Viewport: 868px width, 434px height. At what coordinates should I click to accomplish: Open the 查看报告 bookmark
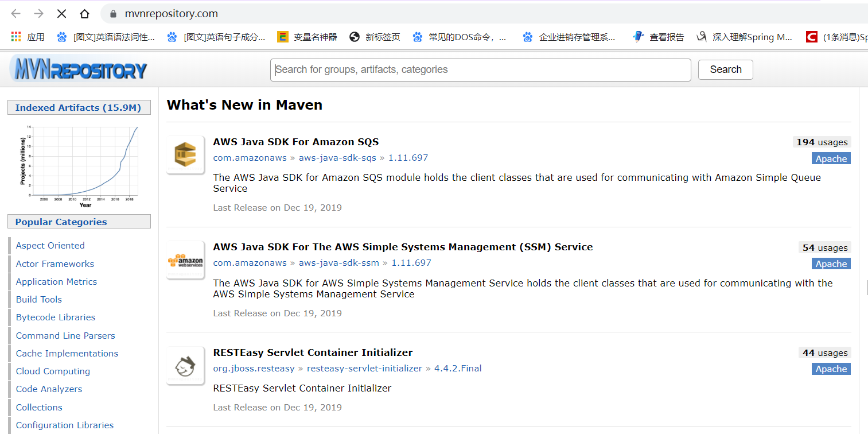pyautogui.click(x=658, y=37)
